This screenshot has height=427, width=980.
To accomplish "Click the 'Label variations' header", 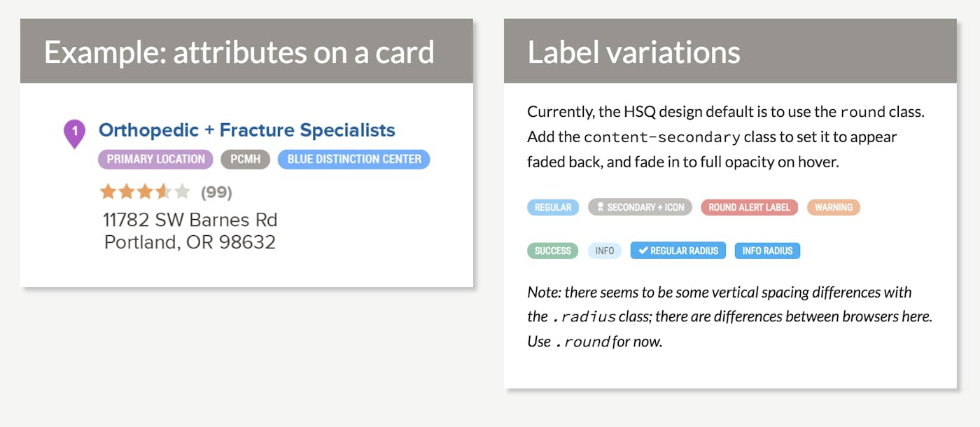I will pos(633,52).
